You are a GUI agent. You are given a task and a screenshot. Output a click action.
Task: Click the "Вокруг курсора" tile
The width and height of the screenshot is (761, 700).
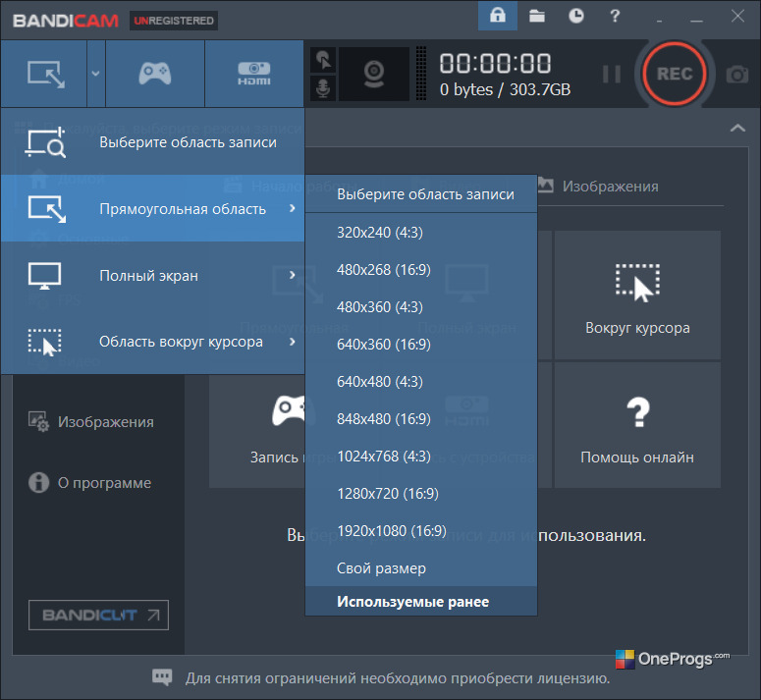[637, 295]
